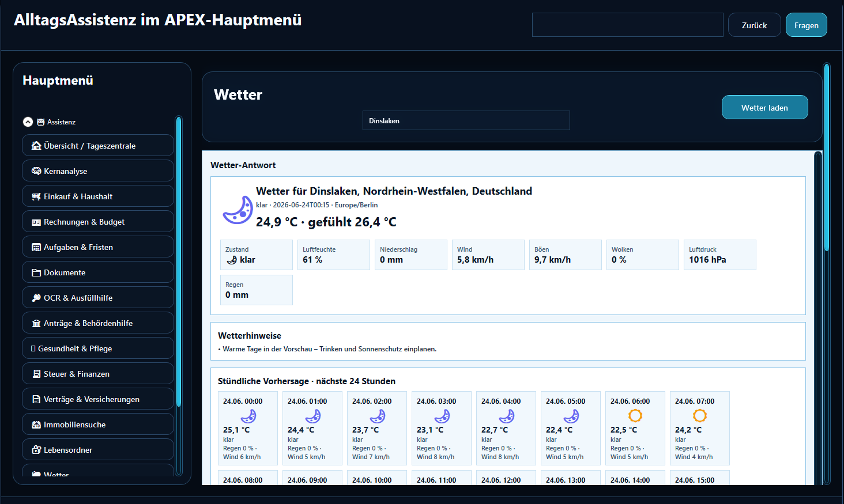The width and height of the screenshot is (844, 504).
Task: Click the outer page scrollbar at far right
Action: (827, 274)
